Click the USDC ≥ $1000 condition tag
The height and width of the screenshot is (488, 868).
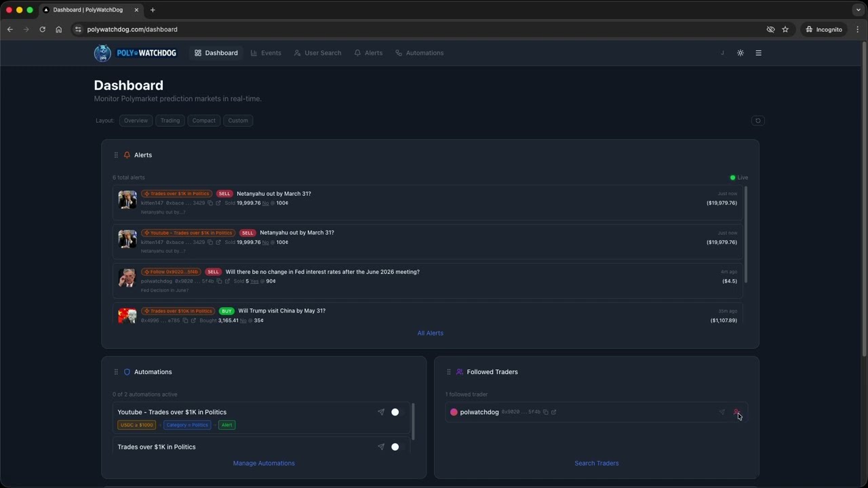coord(137,425)
